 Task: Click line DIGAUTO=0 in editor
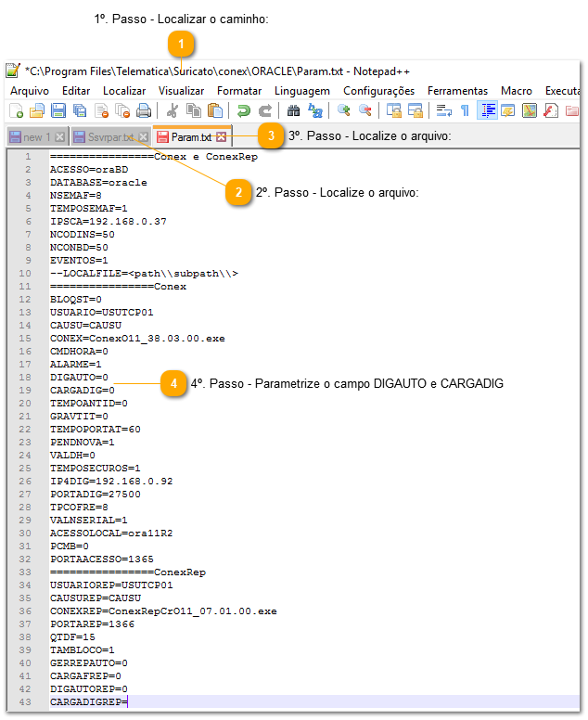tap(79, 377)
